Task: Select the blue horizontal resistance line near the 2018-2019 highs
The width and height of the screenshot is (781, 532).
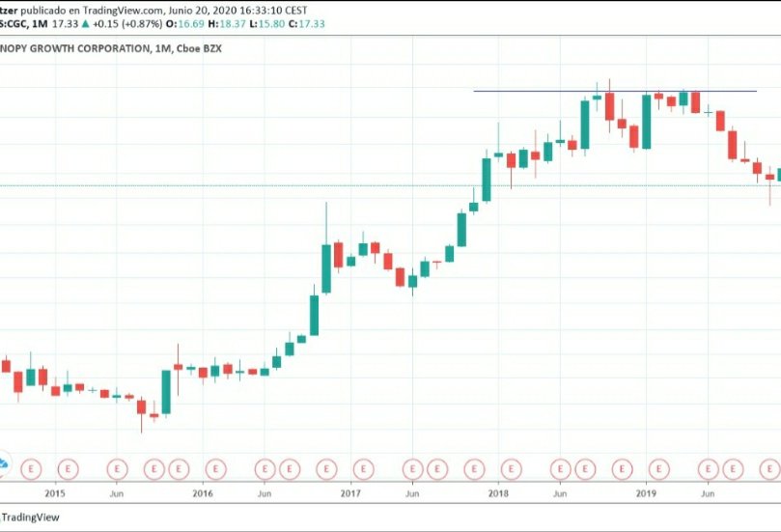Action: coord(615,91)
